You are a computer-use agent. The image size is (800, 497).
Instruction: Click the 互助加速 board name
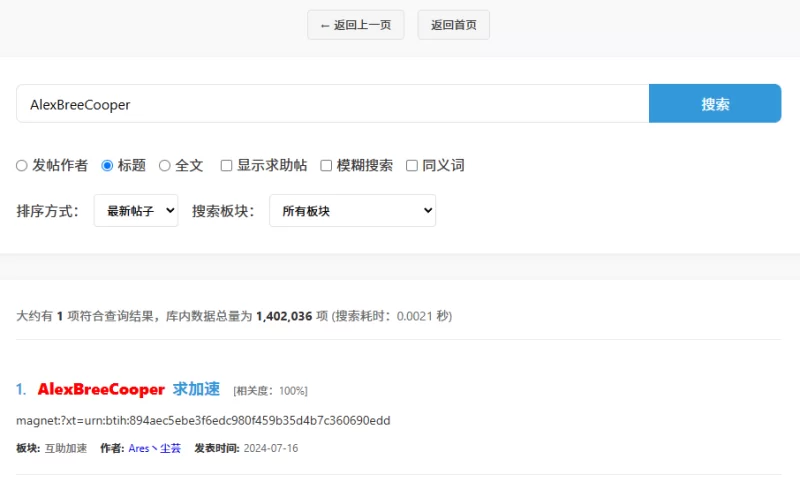67,448
